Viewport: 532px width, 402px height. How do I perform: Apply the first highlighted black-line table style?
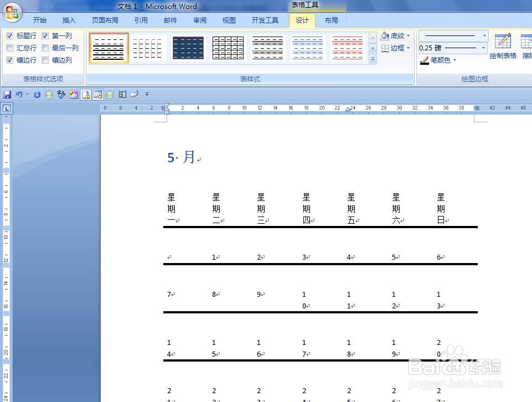tap(109, 48)
